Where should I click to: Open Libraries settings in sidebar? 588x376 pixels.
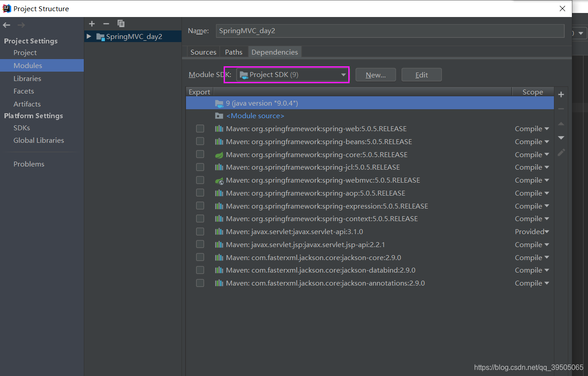(27, 79)
